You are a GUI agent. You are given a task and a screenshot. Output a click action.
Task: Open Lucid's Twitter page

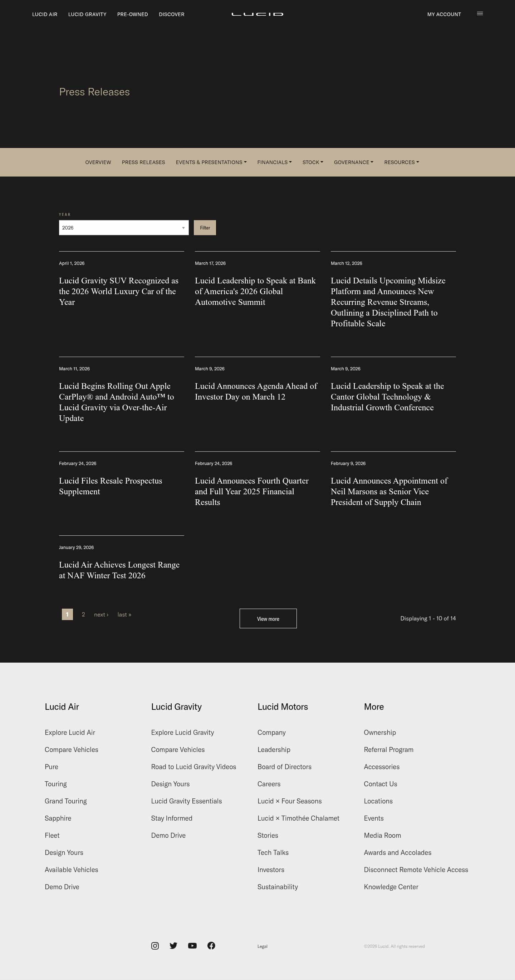tap(173, 945)
